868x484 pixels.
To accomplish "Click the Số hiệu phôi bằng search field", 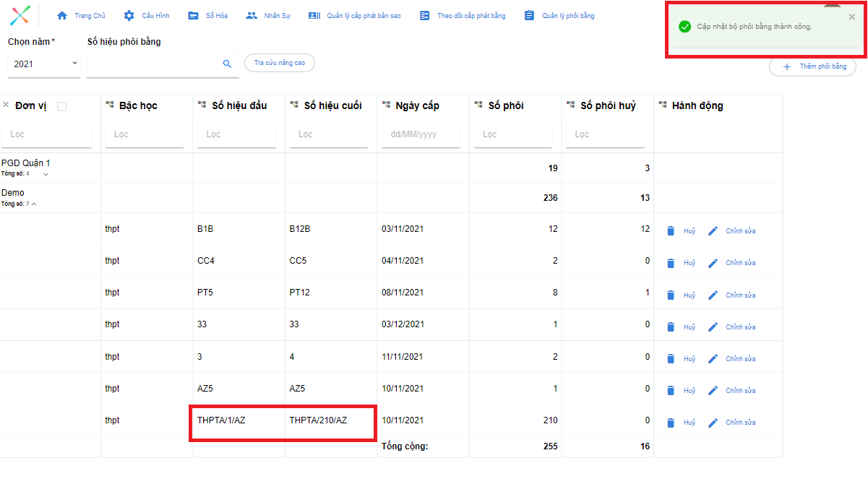I will (x=153, y=64).
